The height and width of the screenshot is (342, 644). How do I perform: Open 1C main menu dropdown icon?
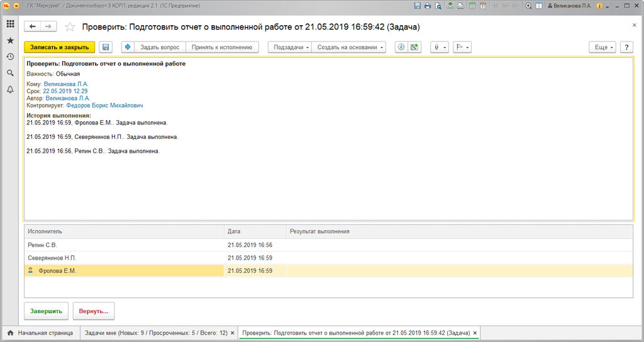(16, 6)
